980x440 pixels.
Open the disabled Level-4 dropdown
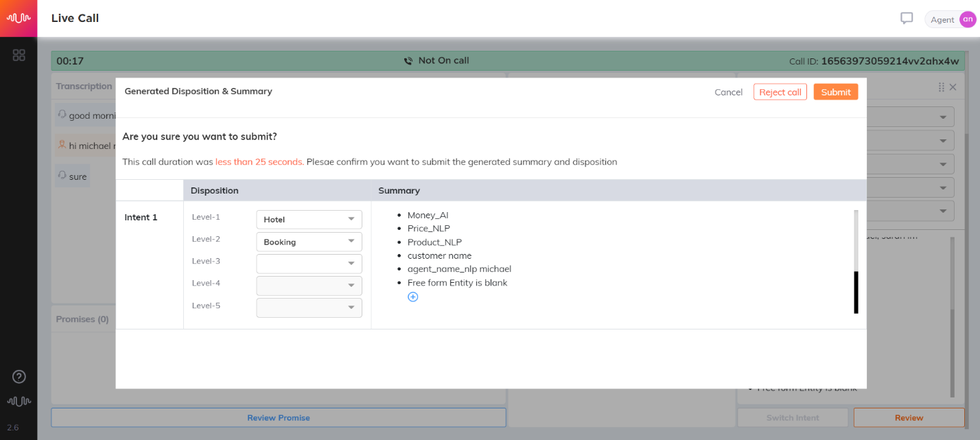pos(309,286)
